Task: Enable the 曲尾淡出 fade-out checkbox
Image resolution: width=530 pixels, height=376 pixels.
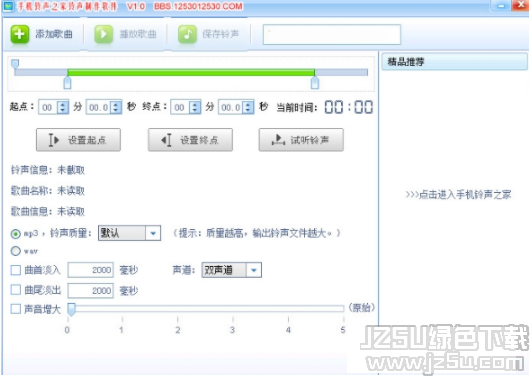Action: coord(16,290)
